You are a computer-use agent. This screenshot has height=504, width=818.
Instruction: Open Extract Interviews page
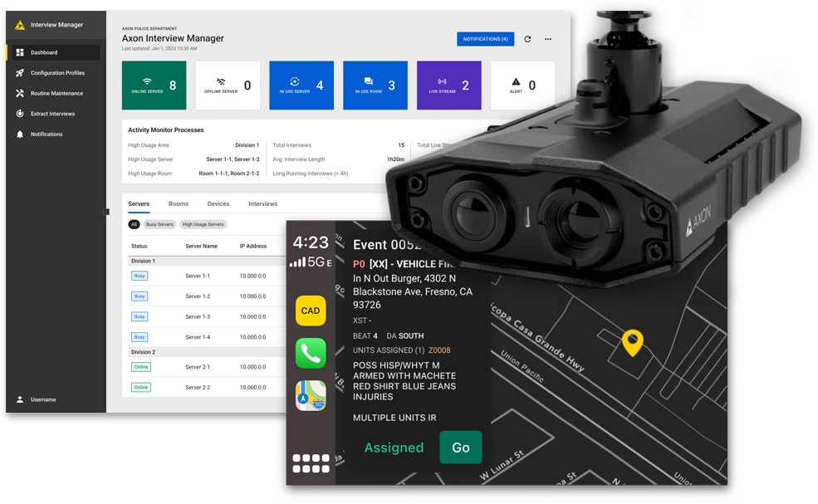(x=53, y=114)
